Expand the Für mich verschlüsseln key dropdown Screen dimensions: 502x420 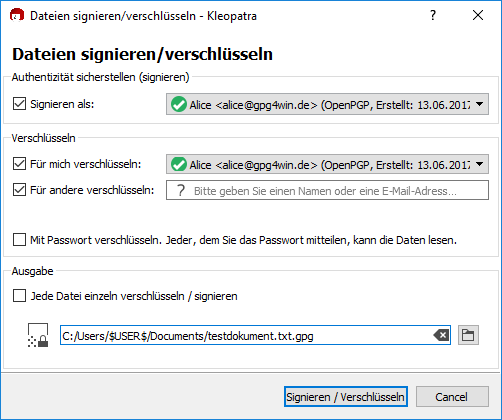point(479,164)
